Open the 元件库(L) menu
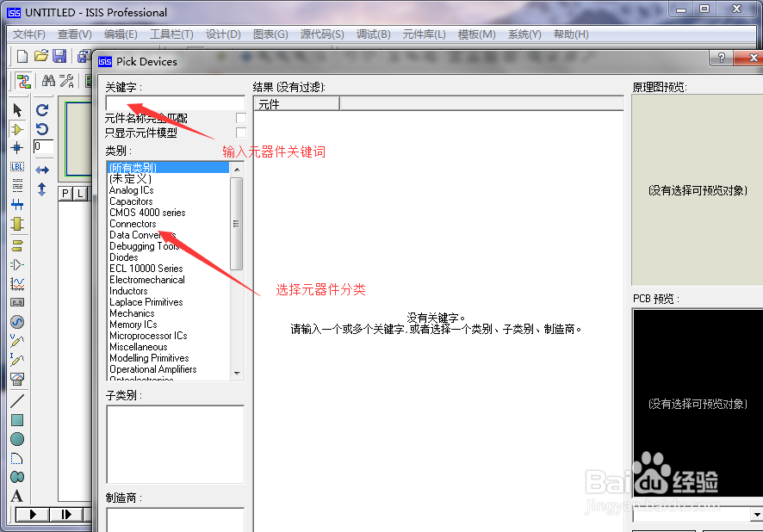763x532 pixels. tap(424, 34)
